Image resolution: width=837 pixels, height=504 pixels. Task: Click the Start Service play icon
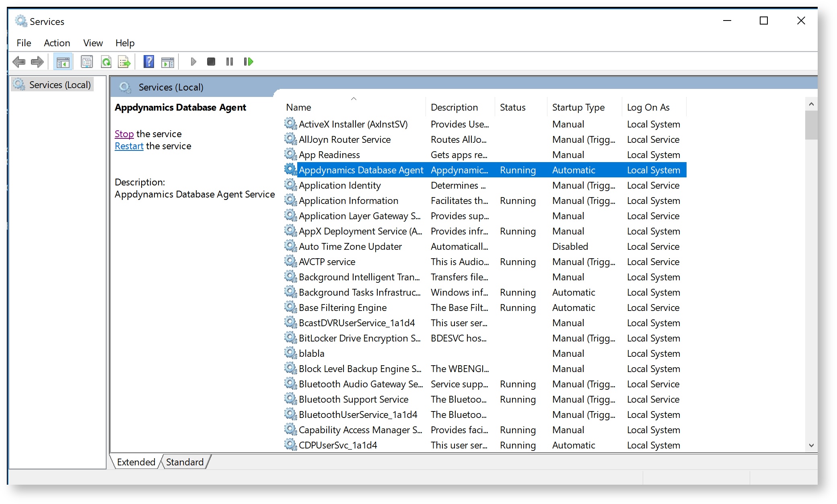click(x=193, y=62)
